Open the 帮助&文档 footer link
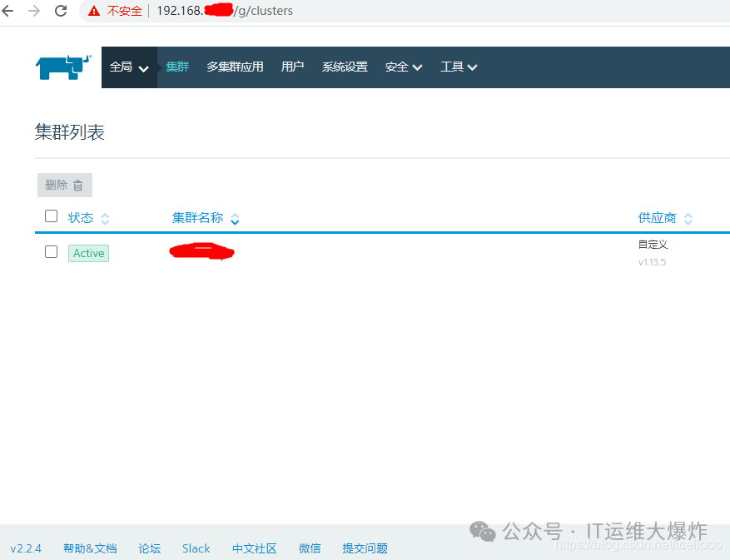Screen dimensions: 730x560 (91, 548)
